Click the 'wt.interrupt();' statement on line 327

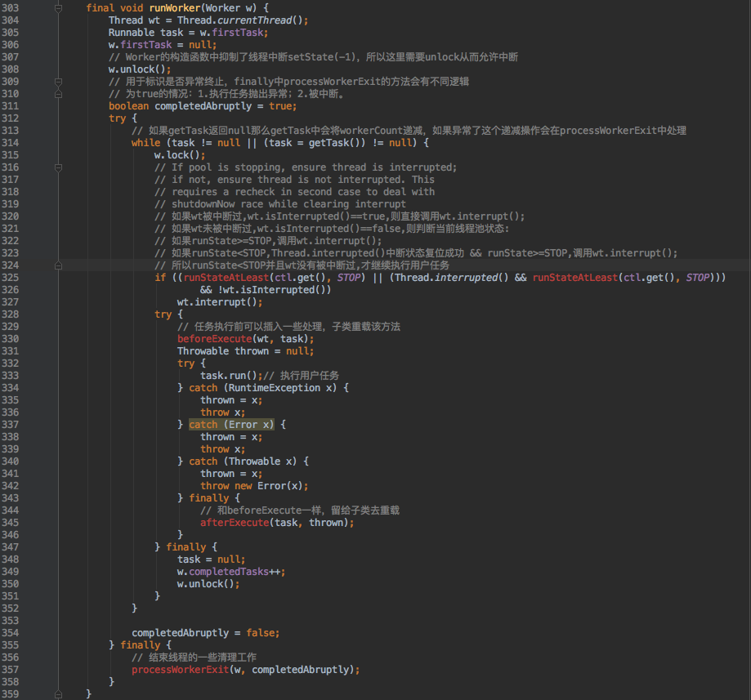220,302
